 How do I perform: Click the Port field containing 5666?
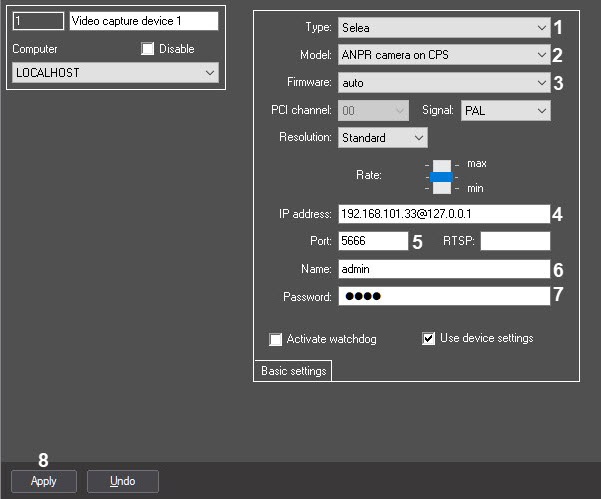coord(372,241)
